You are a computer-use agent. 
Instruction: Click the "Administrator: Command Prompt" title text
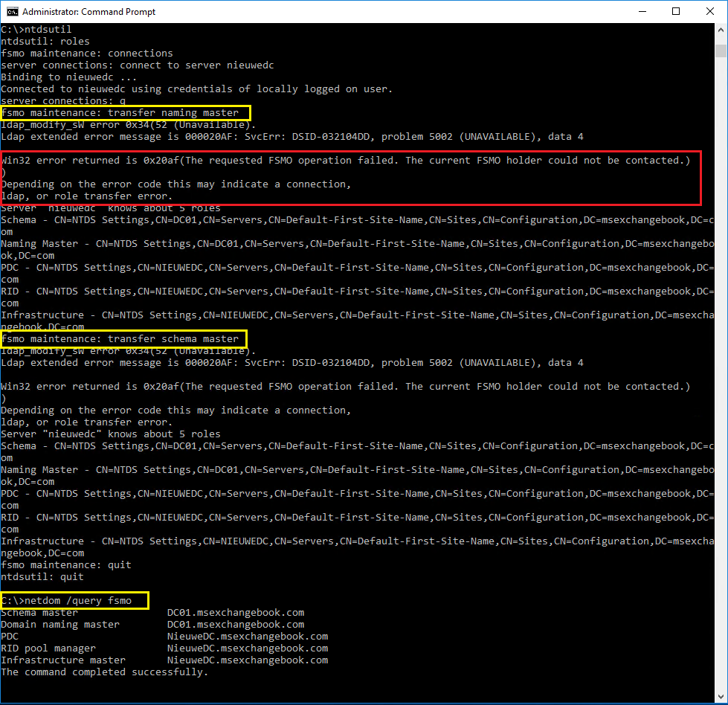point(88,12)
